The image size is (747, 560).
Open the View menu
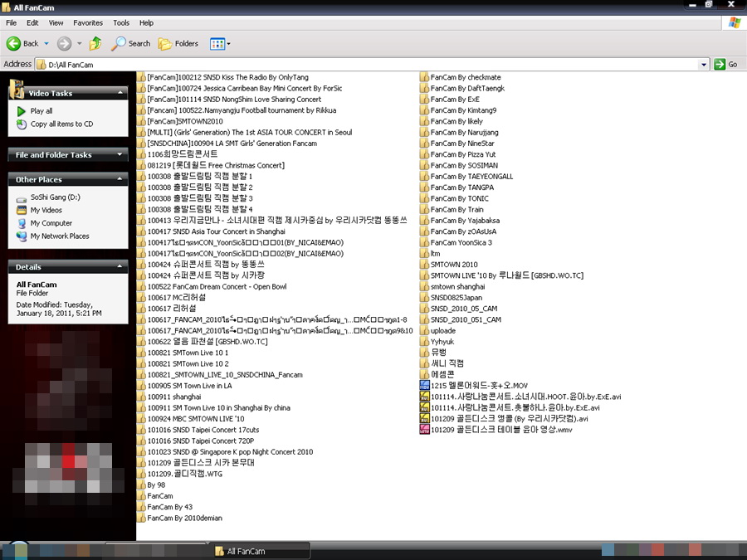coord(56,23)
